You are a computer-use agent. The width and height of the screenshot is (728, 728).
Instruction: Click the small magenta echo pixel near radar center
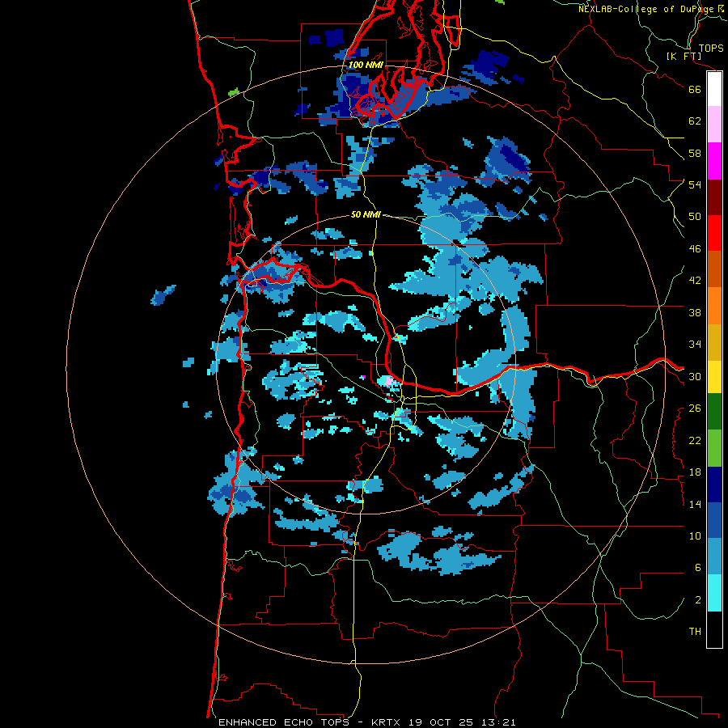pyautogui.click(x=363, y=377)
